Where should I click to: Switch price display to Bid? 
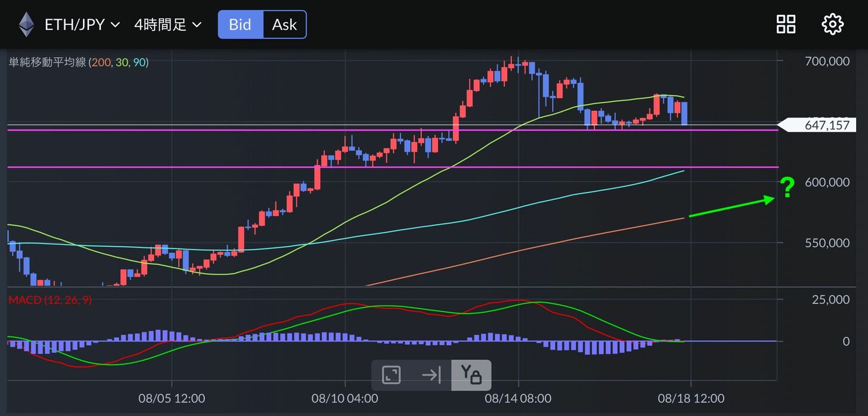coord(240,24)
